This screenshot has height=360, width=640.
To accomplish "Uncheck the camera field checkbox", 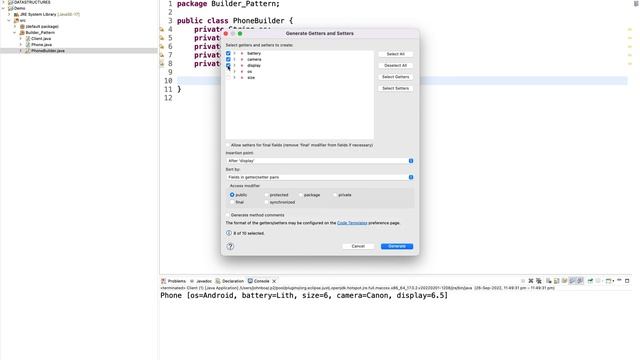I will [x=228, y=60].
